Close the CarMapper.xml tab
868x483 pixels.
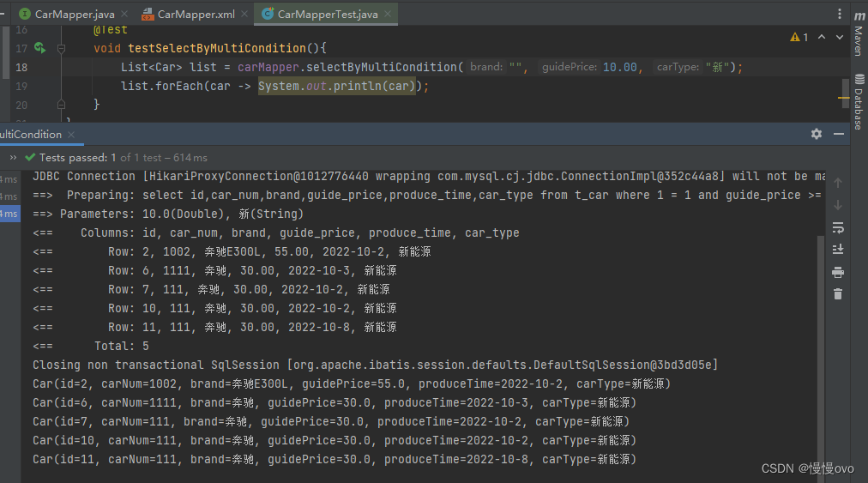click(x=244, y=14)
